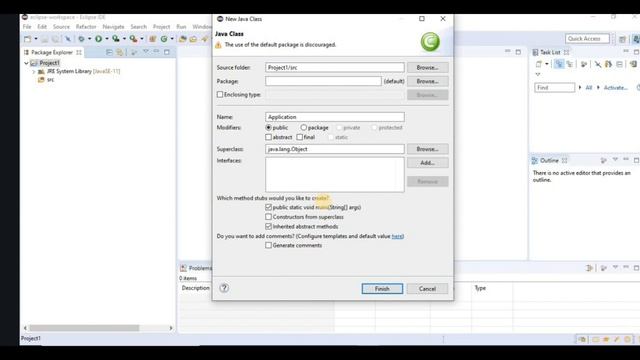Image resolution: width=640 pixels, height=360 pixels.
Task: Click the empty Package input field
Action: (x=323, y=81)
